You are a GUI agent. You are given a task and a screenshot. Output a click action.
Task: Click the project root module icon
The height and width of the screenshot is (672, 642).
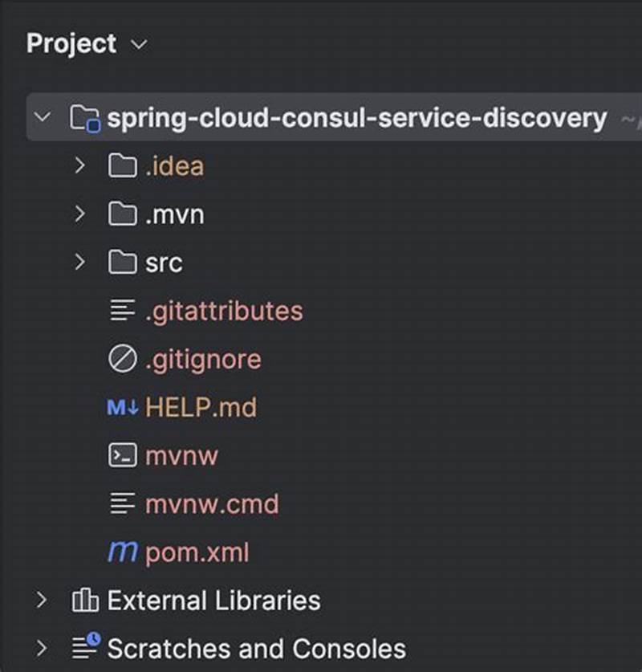[x=85, y=117]
